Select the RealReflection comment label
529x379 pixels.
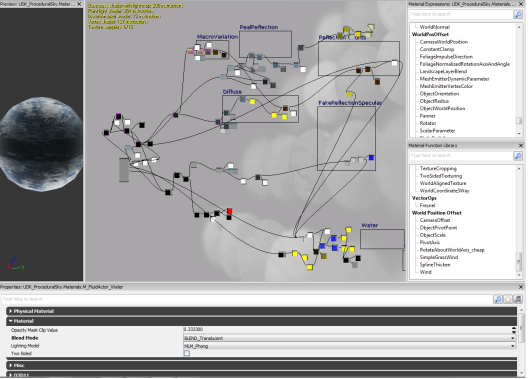click(x=259, y=27)
